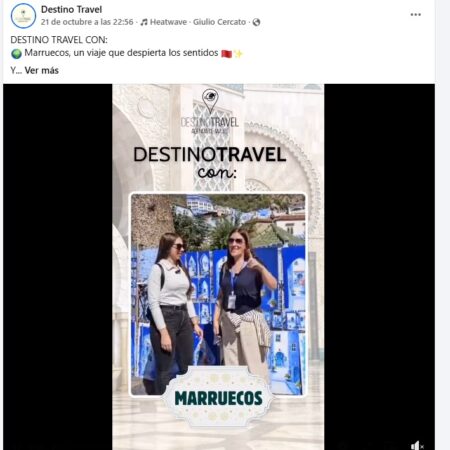The height and width of the screenshot is (450, 450).
Task: Click the DESTINOTRAVEL con: headline in video
Action: (x=210, y=163)
